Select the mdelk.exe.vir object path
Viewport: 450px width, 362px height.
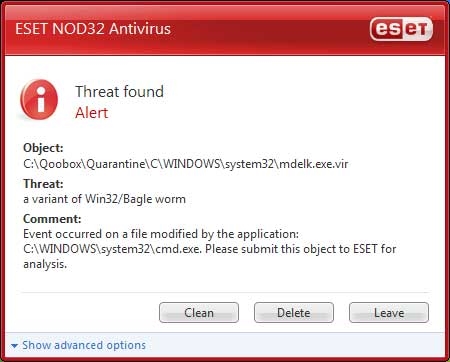tap(186, 164)
